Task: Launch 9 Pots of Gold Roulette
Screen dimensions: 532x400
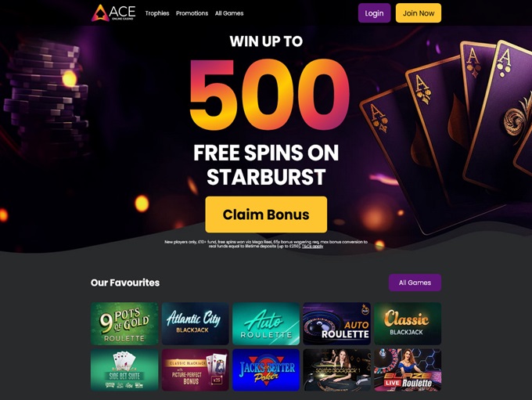Action: tap(124, 323)
